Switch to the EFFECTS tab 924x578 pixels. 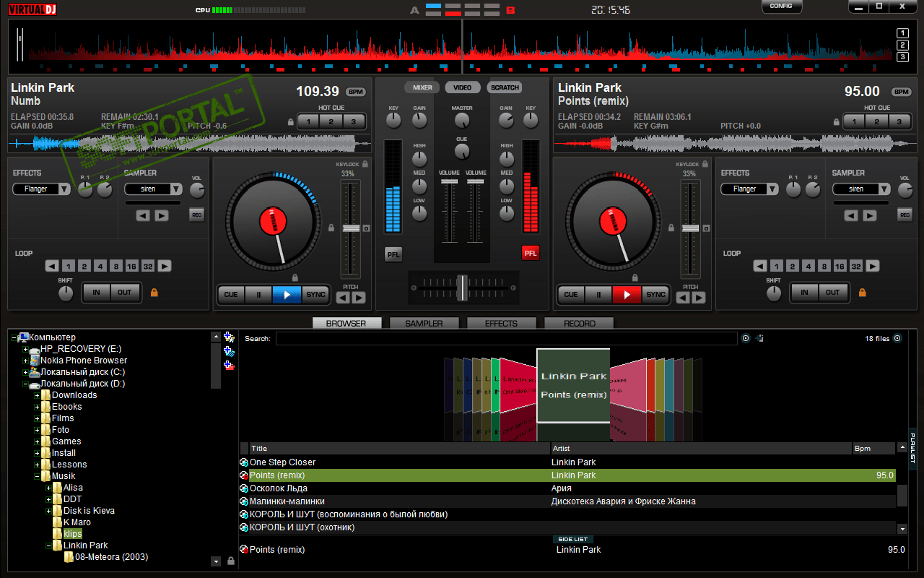pos(502,323)
